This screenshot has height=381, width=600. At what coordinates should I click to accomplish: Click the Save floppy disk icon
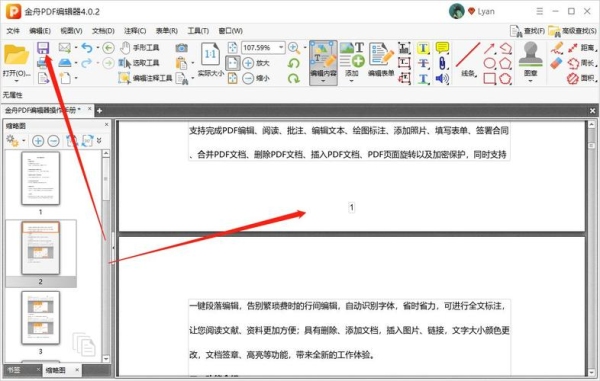pyautogui.click(x=43, y=48)
